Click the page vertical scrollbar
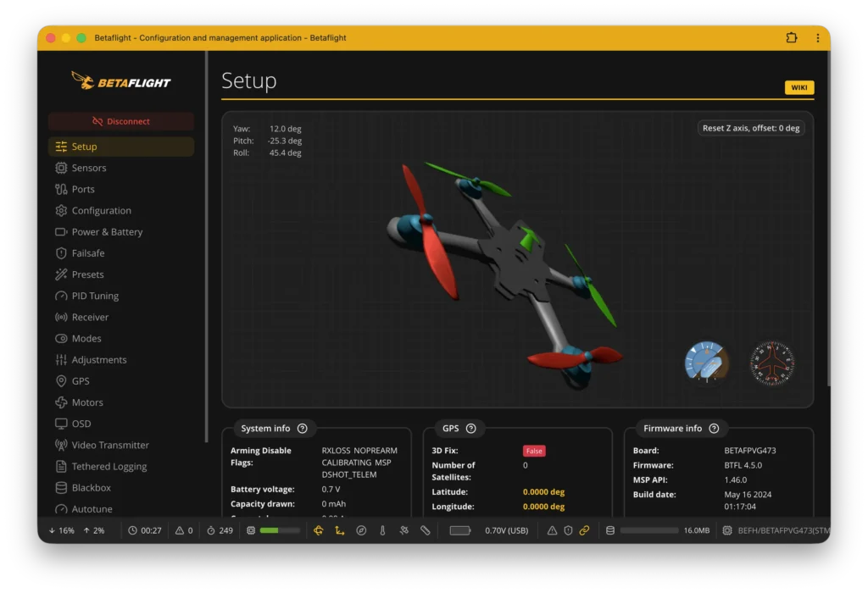Image resolution: width=868 pixels, height=593 pixels. pyautogui.click(x=828, y=219)
